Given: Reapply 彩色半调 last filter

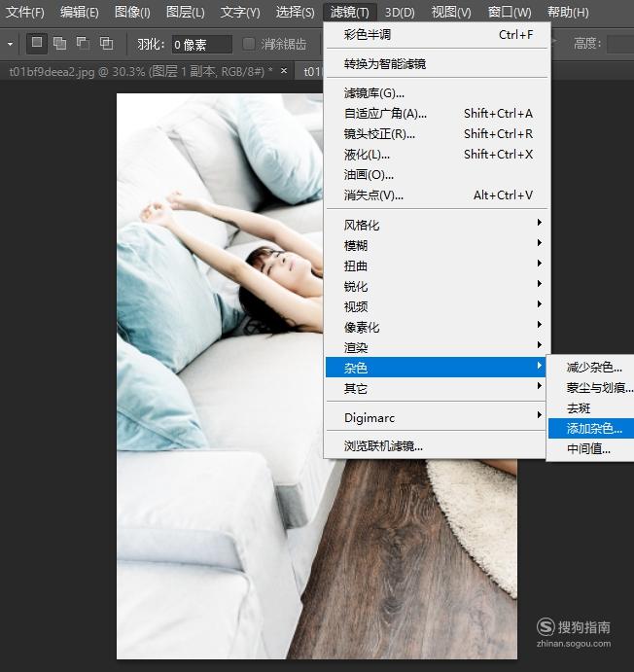Looking at the screenshot, I should coord(437,35).
